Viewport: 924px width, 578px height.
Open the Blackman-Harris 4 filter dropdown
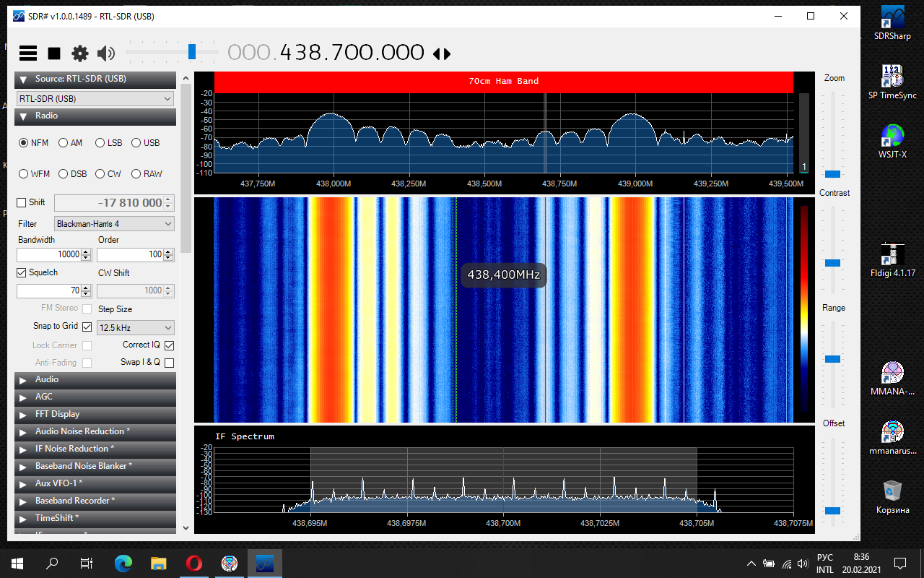pos(115,224)
